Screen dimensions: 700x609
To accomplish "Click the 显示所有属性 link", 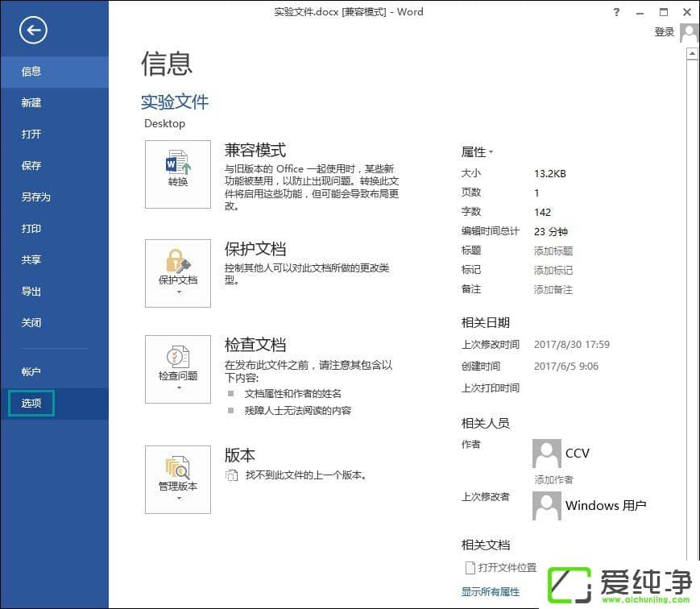I will pos(490,591).
